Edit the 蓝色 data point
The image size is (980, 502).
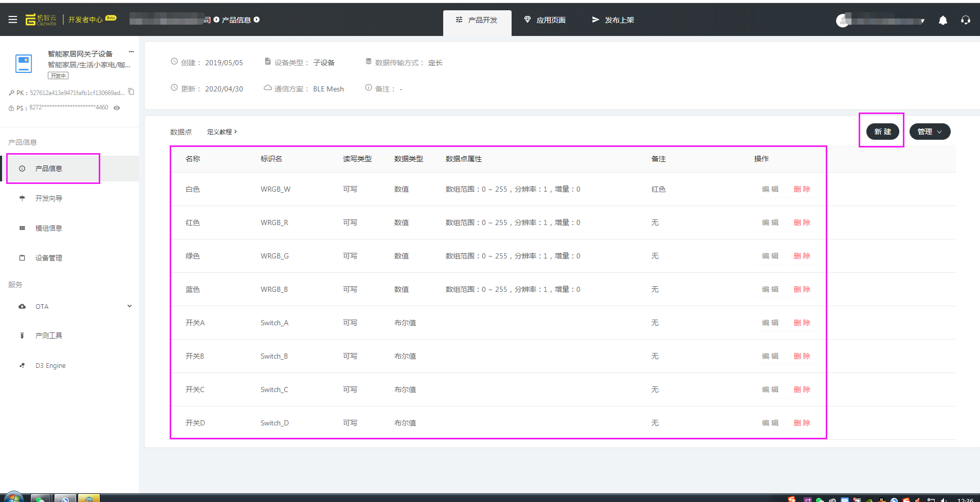pos(770,289)
